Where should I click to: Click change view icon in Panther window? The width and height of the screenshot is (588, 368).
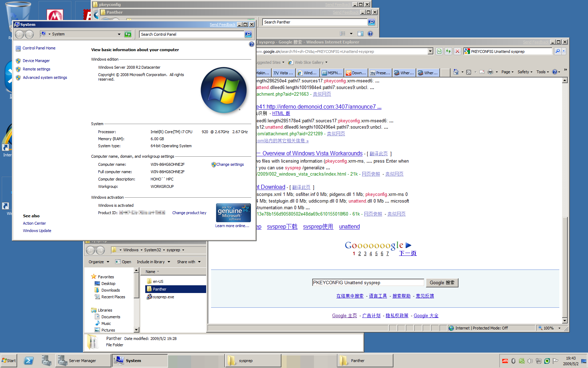coord(343,34)
